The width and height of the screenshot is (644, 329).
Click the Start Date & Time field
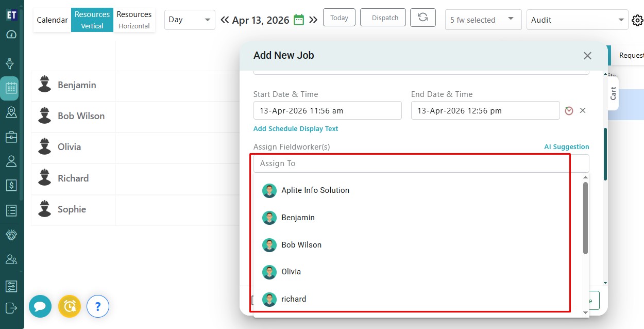pyautogui.click(x=327, y=111)
